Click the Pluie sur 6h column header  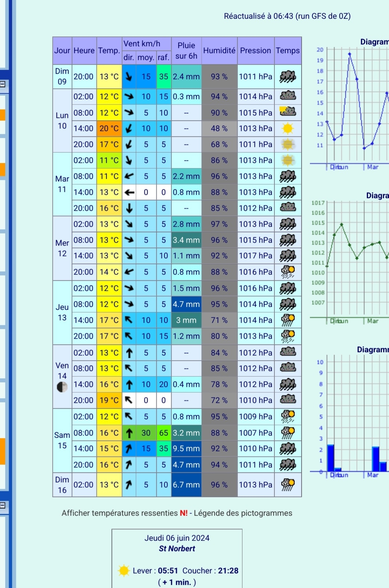pos(186,51)
